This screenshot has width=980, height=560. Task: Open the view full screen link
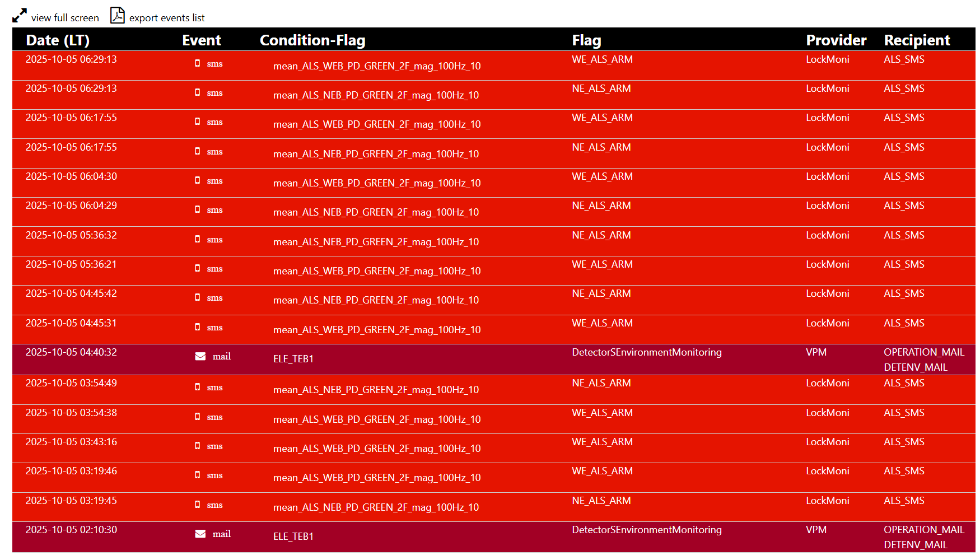point(65,18)
